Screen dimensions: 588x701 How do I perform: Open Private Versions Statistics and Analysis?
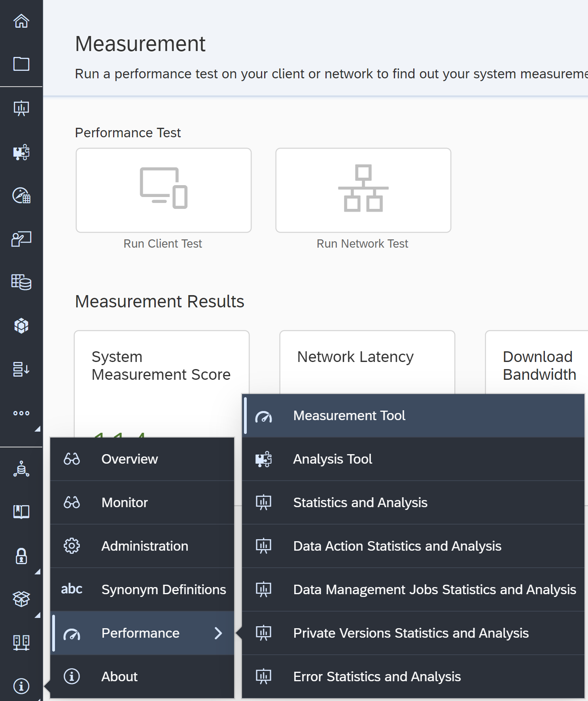(413, 633)
